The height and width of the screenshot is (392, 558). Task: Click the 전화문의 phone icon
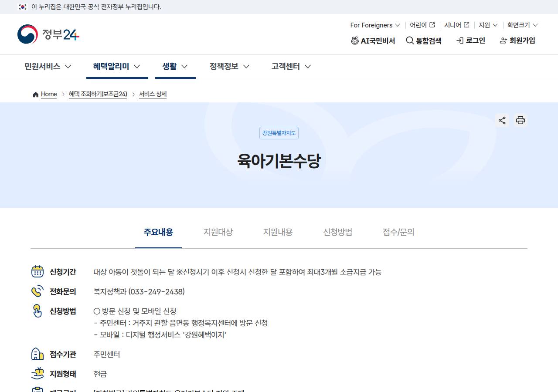point(37,291)
